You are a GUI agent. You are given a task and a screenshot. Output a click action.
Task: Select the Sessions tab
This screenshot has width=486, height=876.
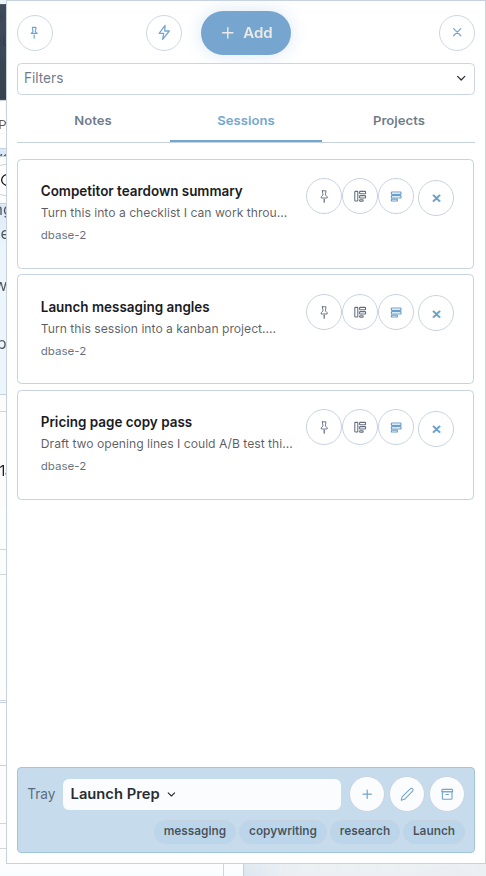[246, 121]
